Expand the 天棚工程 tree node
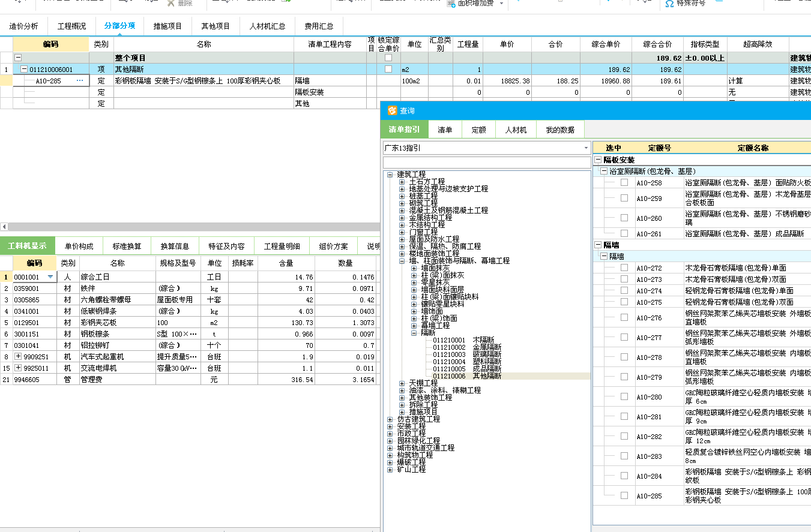This screenshot has height=532, width=811. tap(402, 383)
